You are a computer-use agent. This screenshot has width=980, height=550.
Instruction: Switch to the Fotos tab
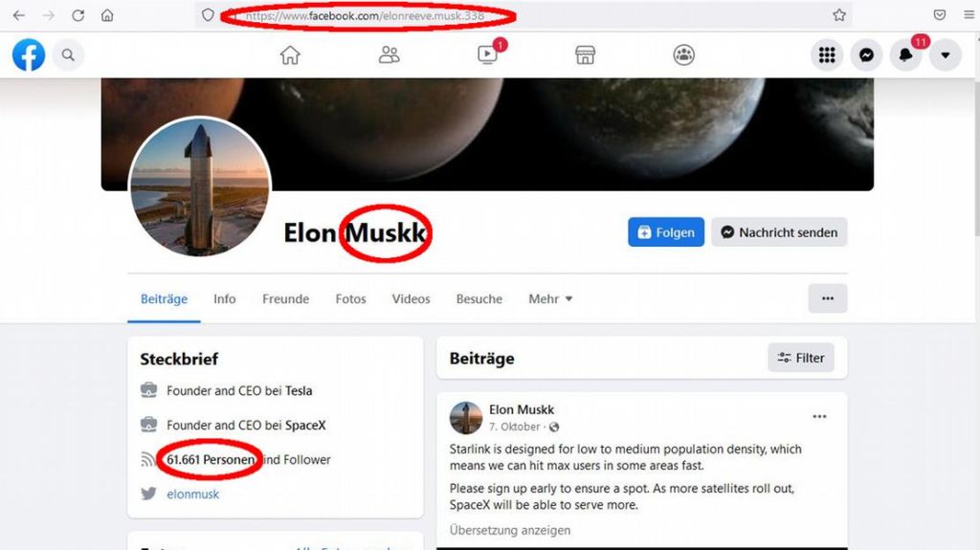pos(350,298)
